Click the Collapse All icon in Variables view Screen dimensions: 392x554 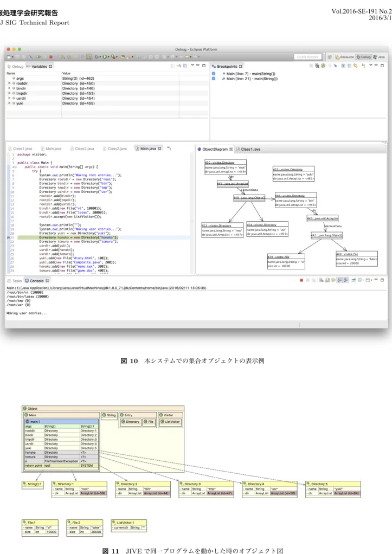point(185,66)
